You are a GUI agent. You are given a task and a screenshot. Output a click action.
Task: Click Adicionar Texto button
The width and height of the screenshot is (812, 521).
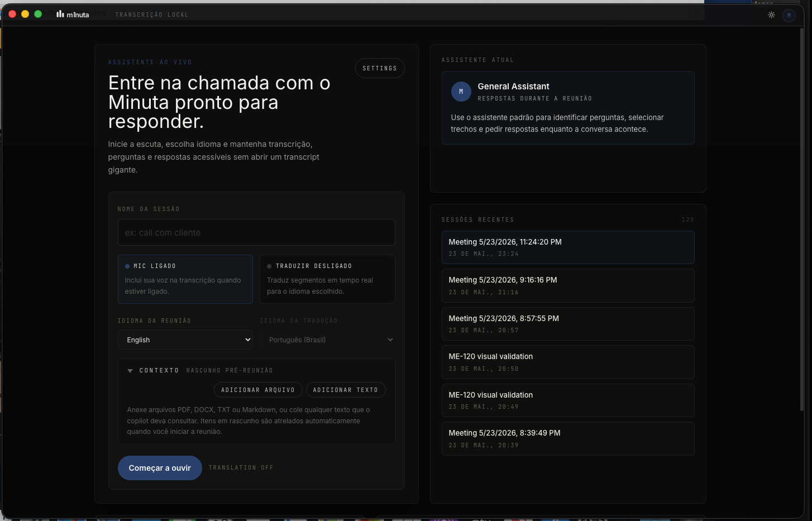pos(346,390)
